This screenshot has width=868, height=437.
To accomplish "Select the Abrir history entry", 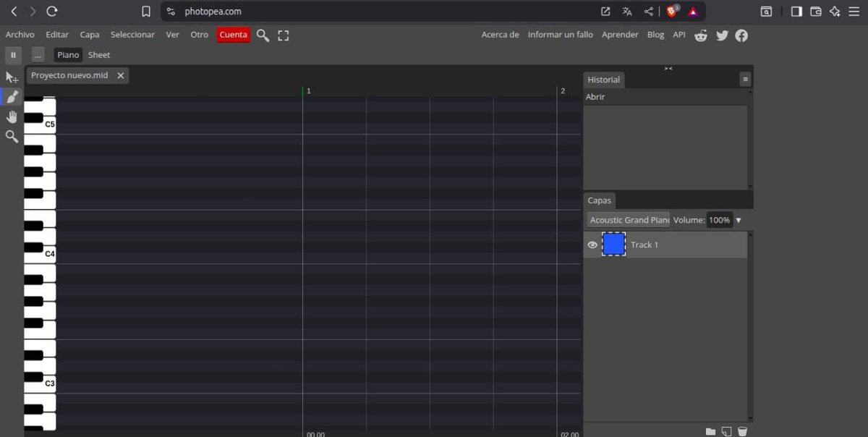I will pyautogui.click(x=665, y=97).
